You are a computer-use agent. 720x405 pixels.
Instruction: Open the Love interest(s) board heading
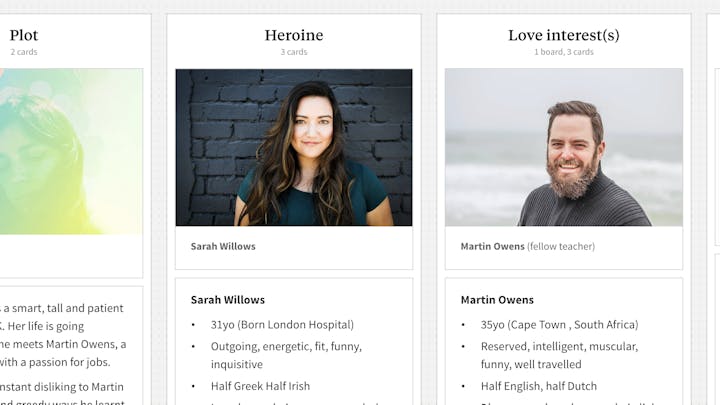pos(563,35)
